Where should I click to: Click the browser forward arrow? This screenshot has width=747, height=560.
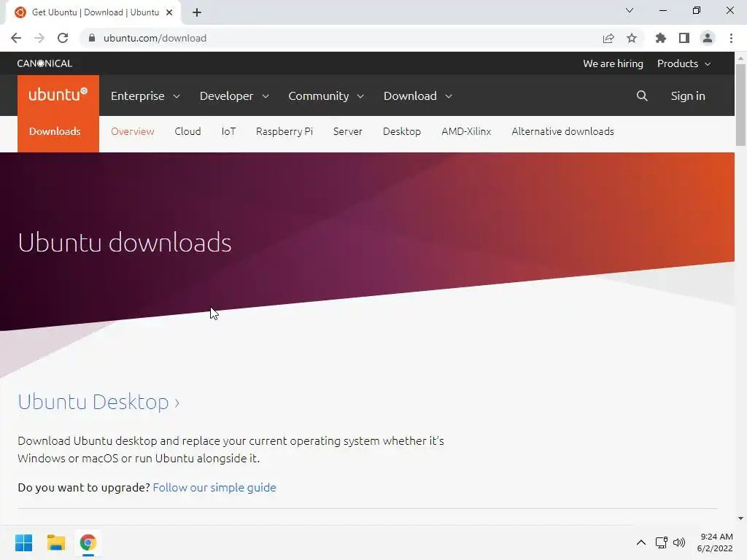tap(39, 38)
